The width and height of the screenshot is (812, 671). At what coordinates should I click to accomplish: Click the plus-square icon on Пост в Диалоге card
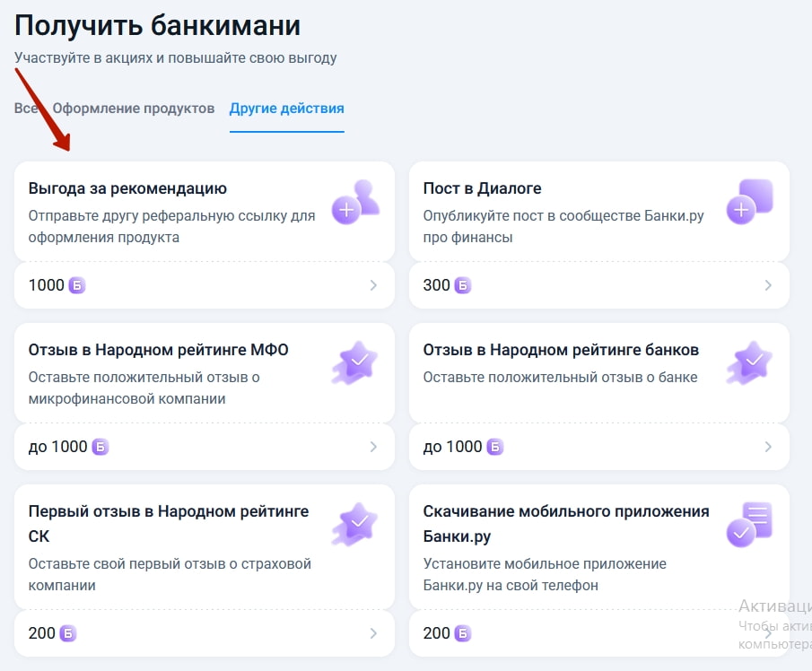750,203
